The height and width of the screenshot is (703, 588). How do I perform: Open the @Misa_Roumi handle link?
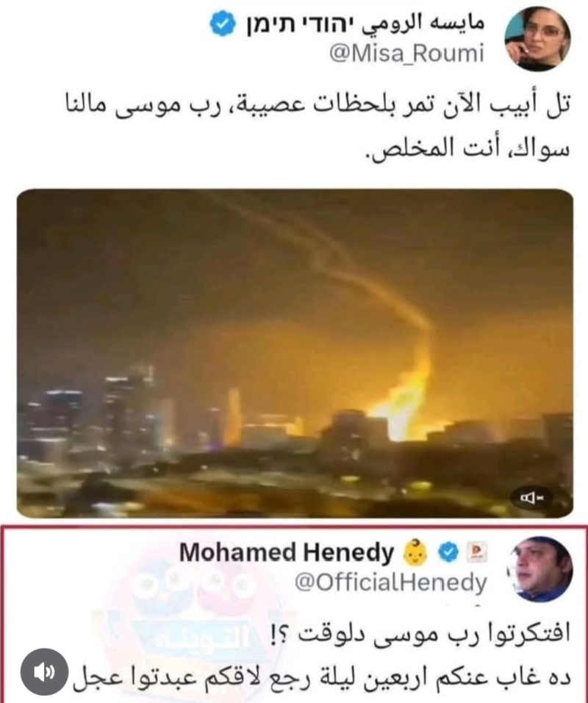pos(406,54)
